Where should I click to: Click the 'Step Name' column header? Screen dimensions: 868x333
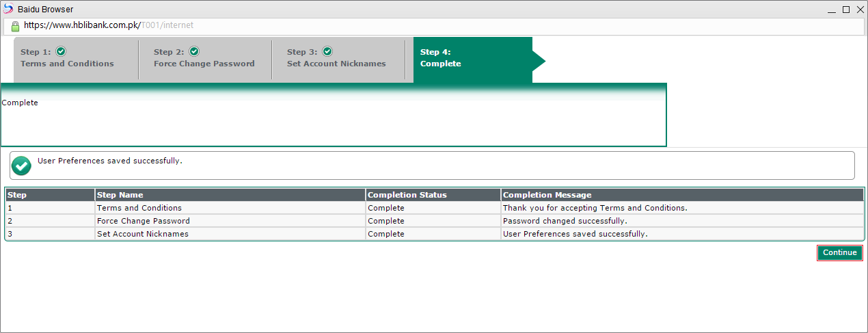(x=230, y=195)
